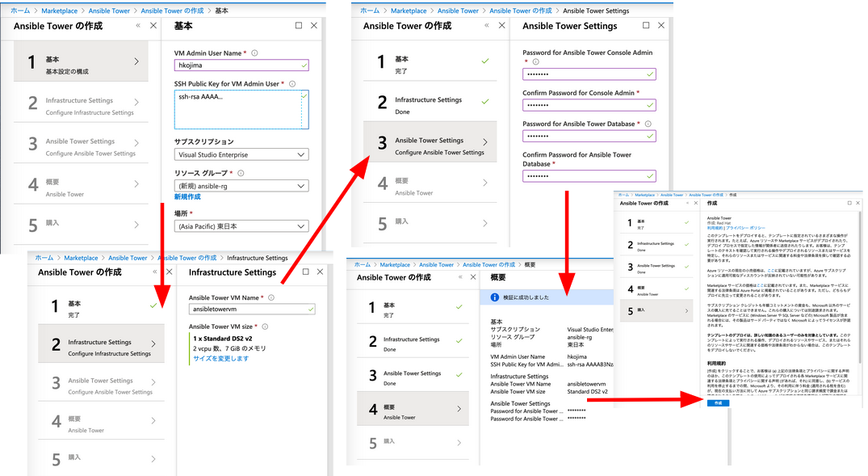Click Confirm Password for Ansible Tower Database field

[589, 175]
